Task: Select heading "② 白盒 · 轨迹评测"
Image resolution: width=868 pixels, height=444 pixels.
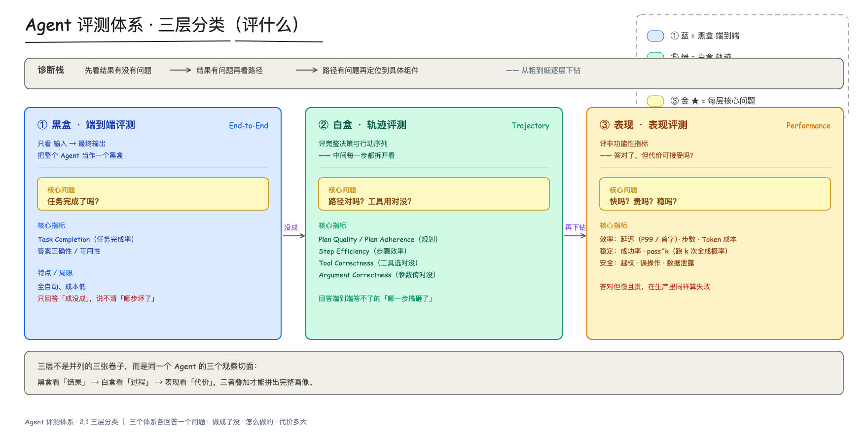Action: coord(362,125)
